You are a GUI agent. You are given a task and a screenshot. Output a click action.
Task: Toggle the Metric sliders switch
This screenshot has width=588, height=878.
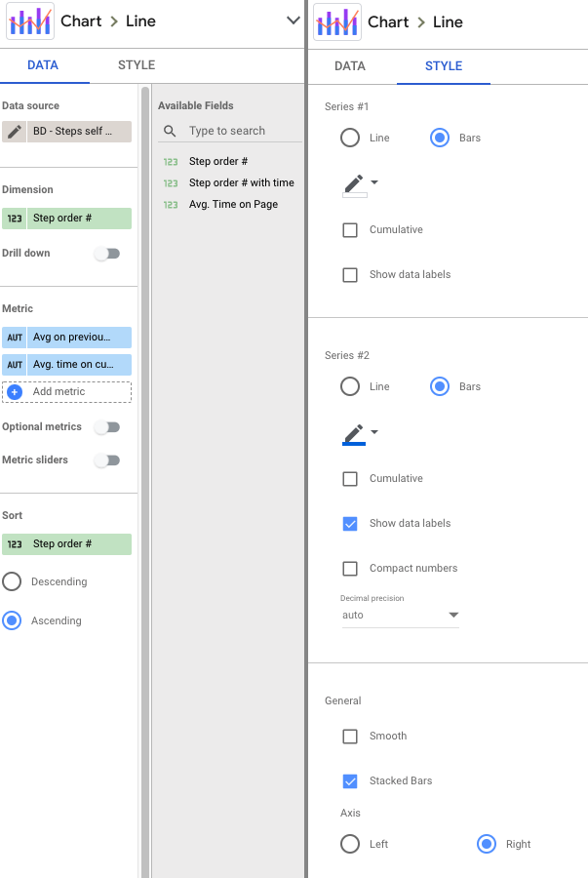pyautogui.click(x=107, y=460)
